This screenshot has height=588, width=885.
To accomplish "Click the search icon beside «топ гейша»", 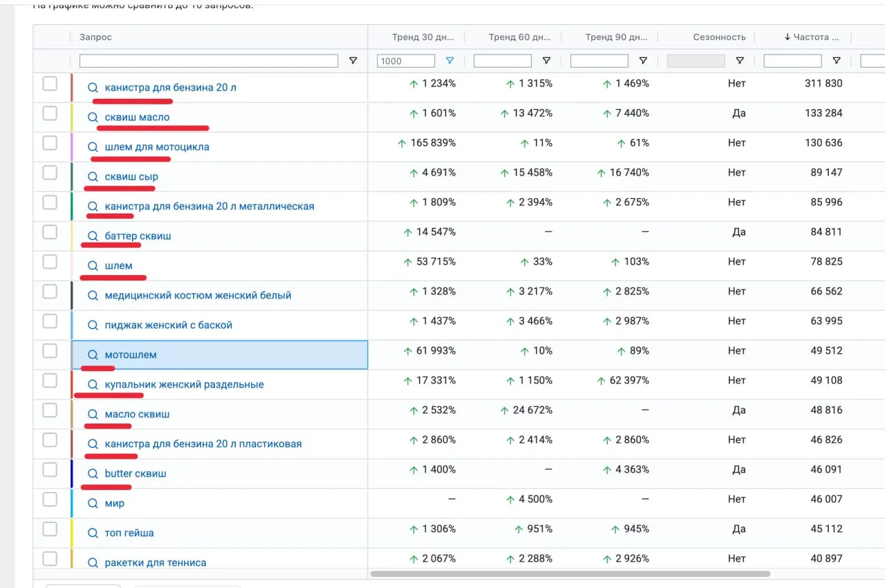I will [x=93, y=533].
